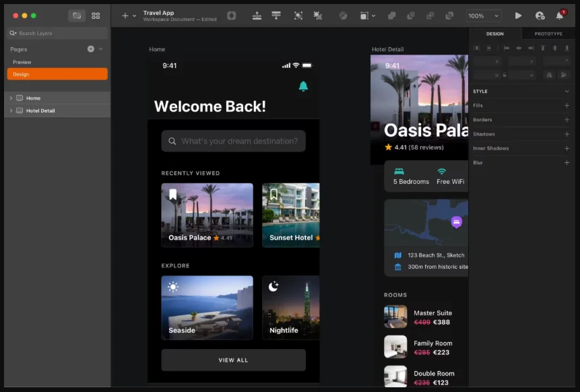The width and height of the screenshot is (580, 392).
Task: Toggle the width-height aspect ratio lock
Action: (x=505, y=75)
